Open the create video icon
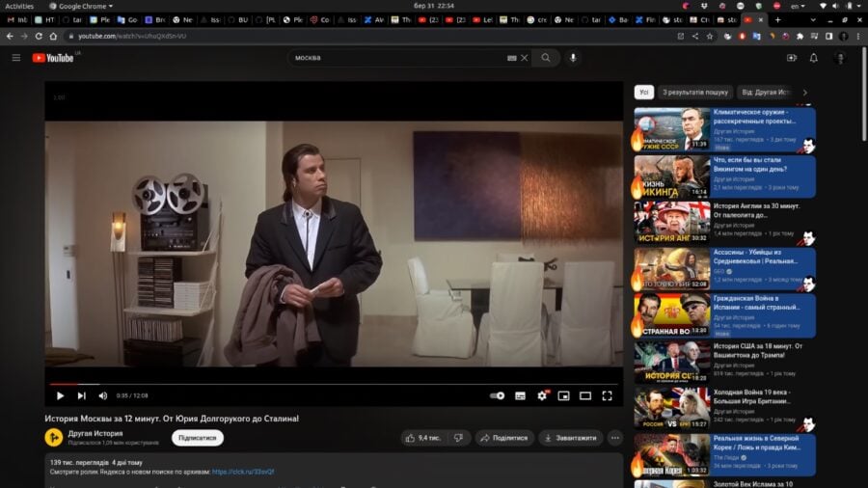The image size is (868, 488). [x=792, y=58]
